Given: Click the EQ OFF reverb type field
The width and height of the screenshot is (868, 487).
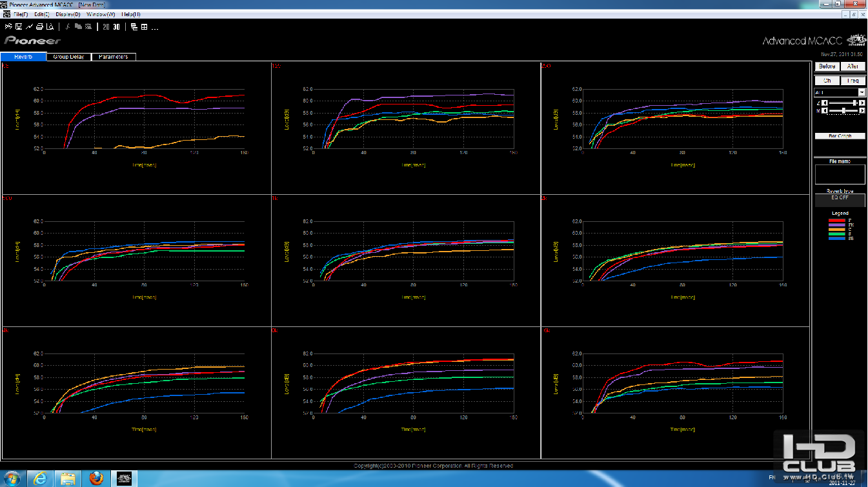Looking at the screenshot, I should [840, 201].
